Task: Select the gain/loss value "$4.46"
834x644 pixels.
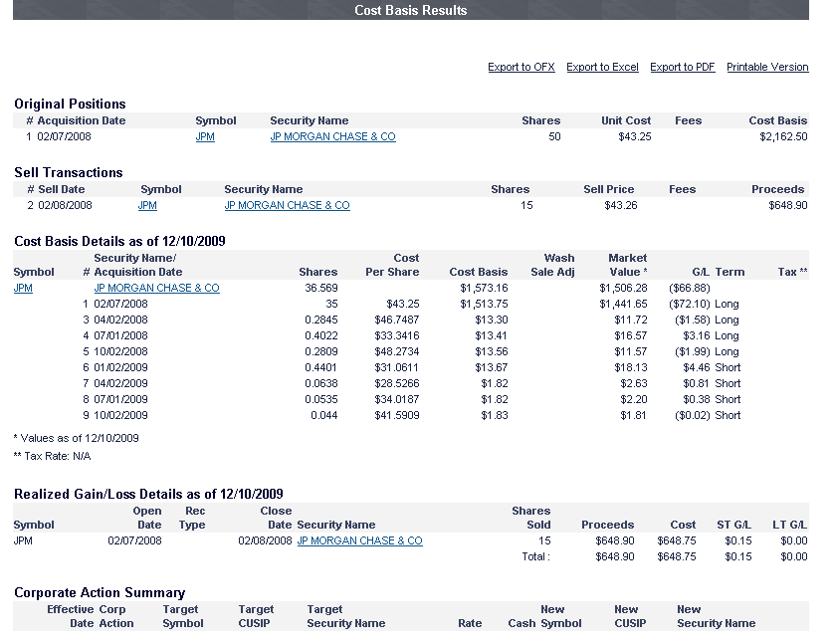Action: pos(697,367)
